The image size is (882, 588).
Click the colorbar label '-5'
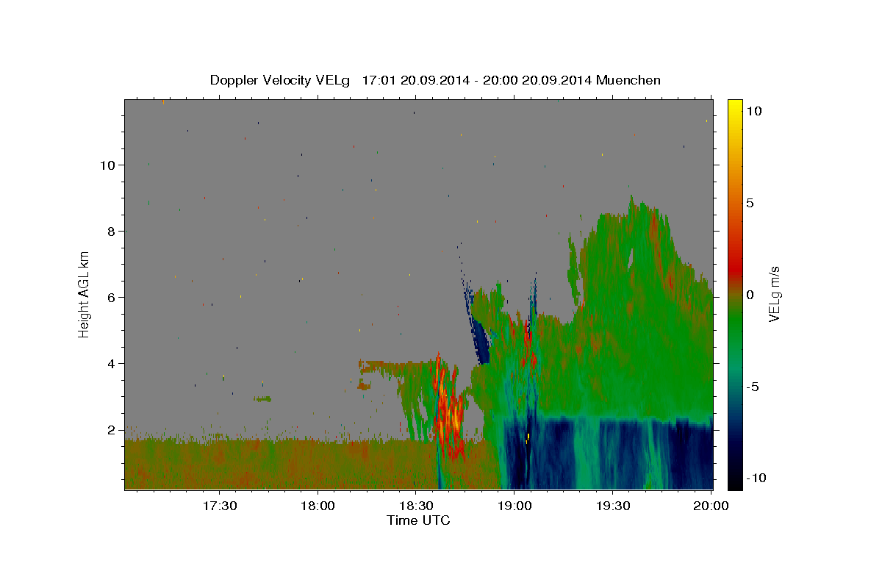click(753, 387)
